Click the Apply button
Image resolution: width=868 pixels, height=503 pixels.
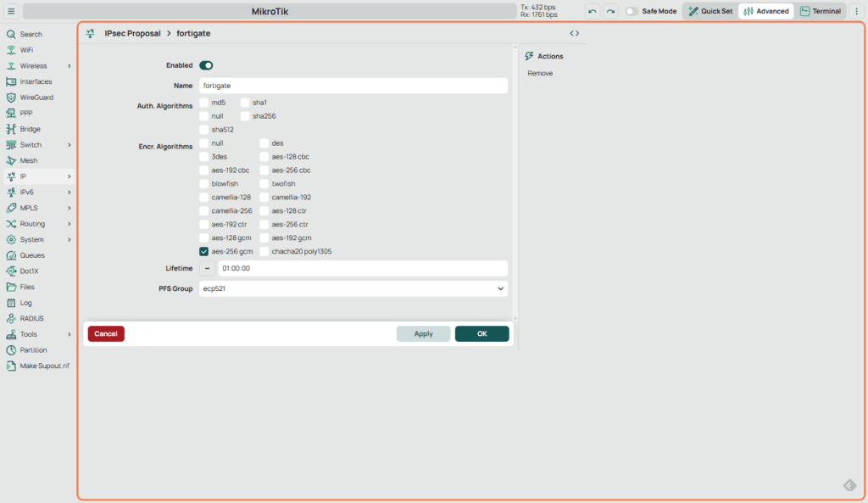coord(424,333)
